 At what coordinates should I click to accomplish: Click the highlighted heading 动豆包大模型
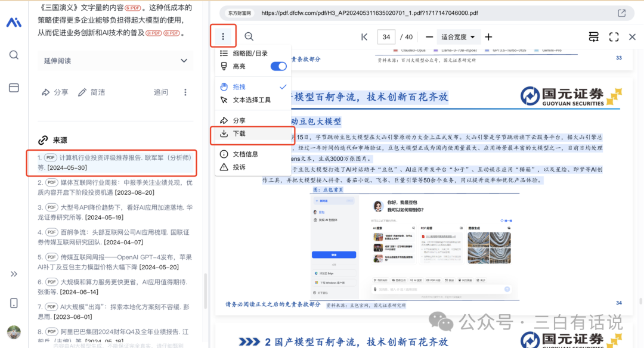pos(316,122)
